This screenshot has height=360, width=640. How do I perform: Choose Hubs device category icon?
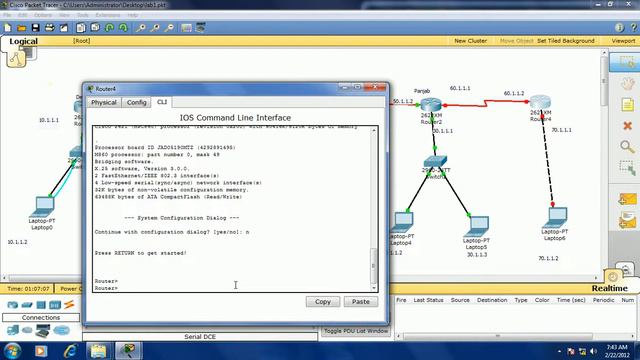41,305
